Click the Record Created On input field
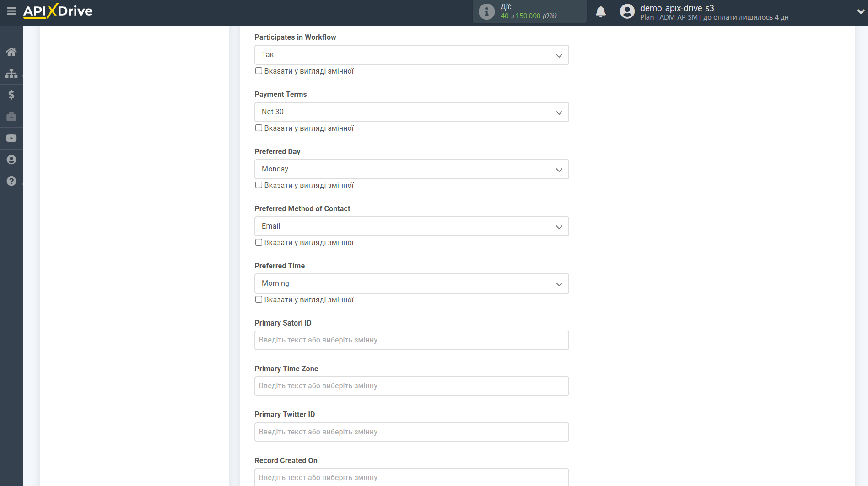868x486 pixels. [x=411, y=477]
